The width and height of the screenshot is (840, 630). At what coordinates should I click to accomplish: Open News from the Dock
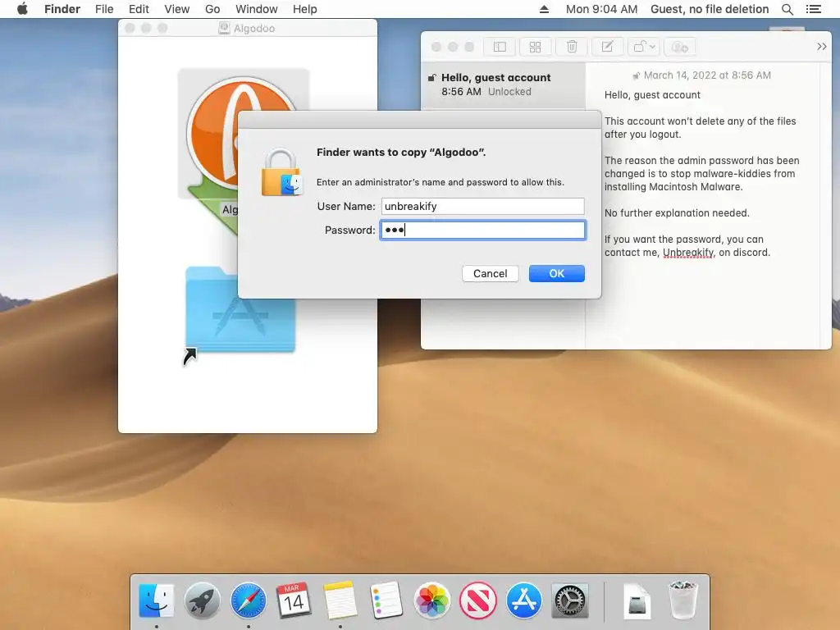click(478, 600)
